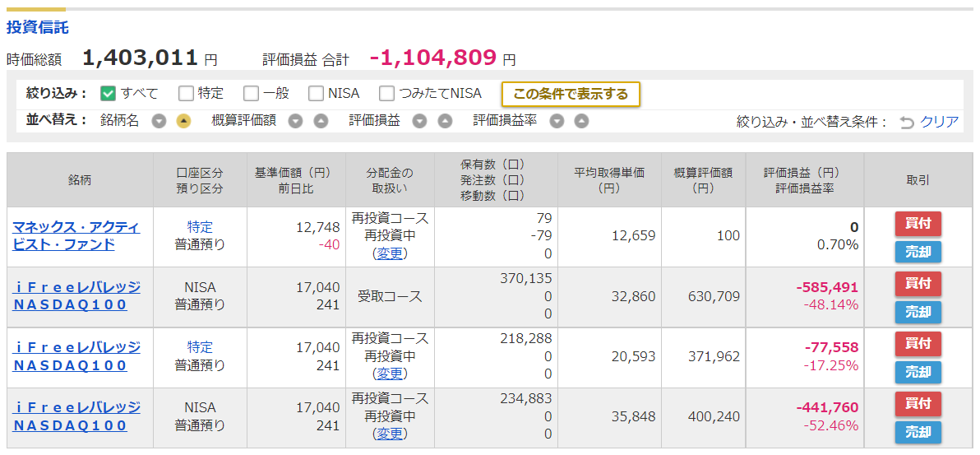Enable the 特定 filter checkbox

[x=186, y=94]
